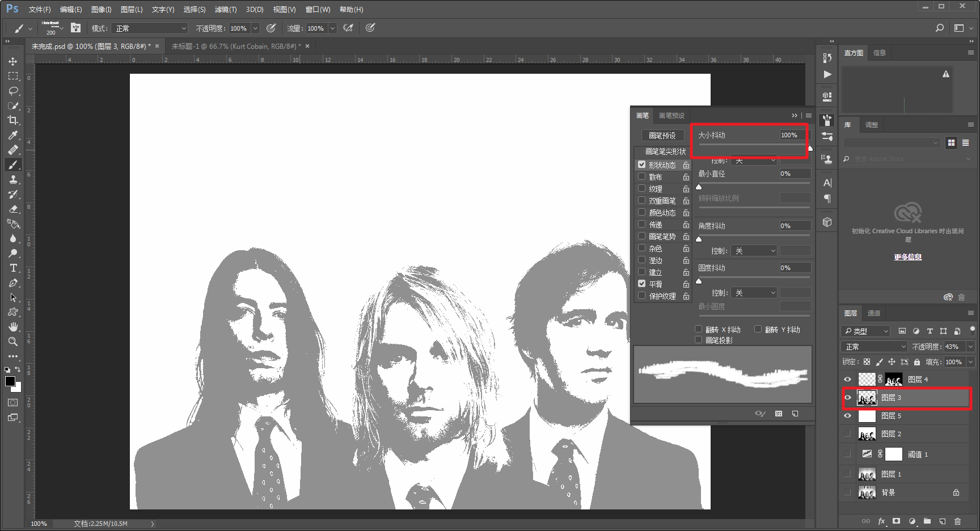Select the Clone Stamp tool

tap(13, 179)
